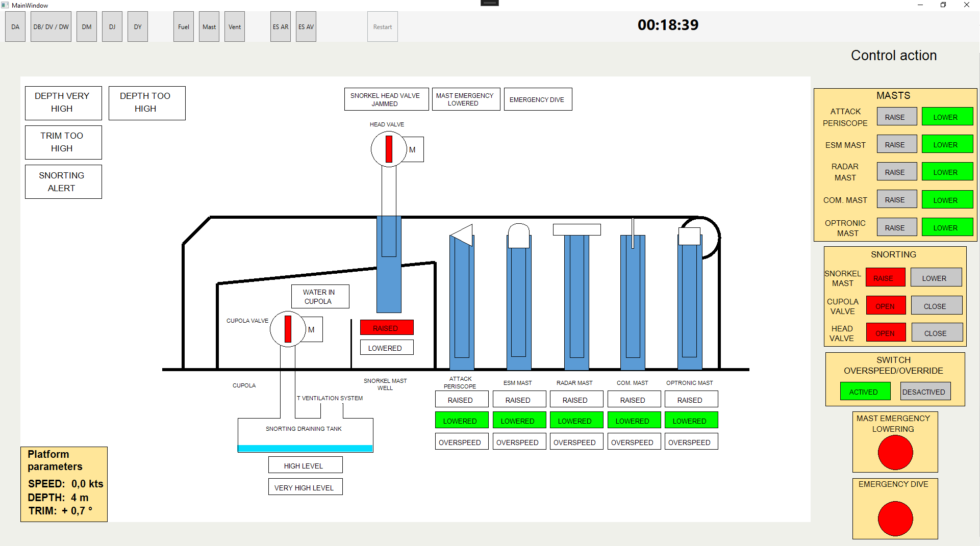Close the cupola valve

tap(936, 306)
